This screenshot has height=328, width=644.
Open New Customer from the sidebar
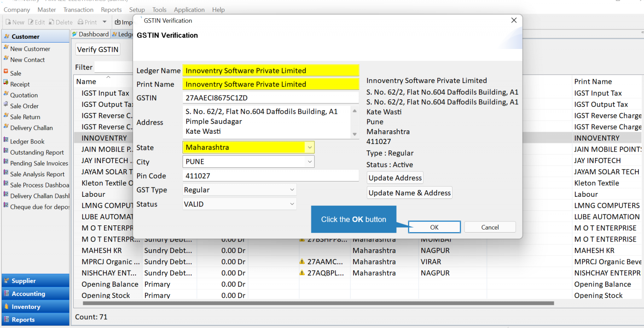(30, 49)
